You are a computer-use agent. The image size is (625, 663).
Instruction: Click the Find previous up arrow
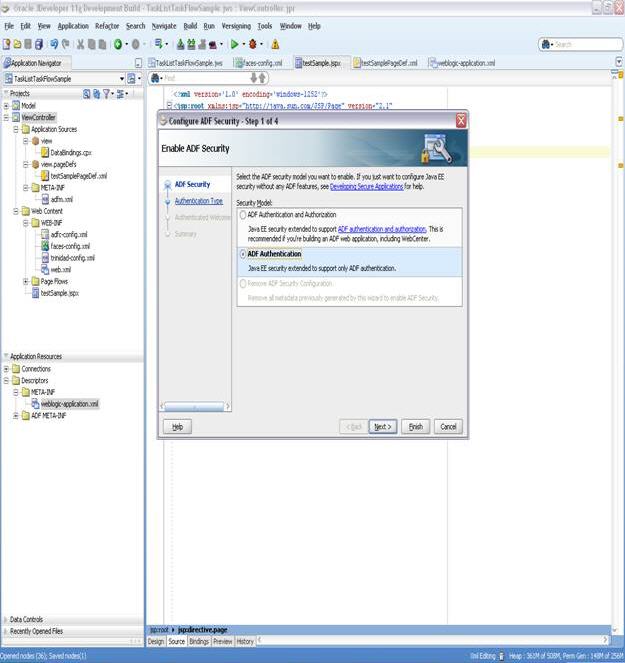pos(262,78)
